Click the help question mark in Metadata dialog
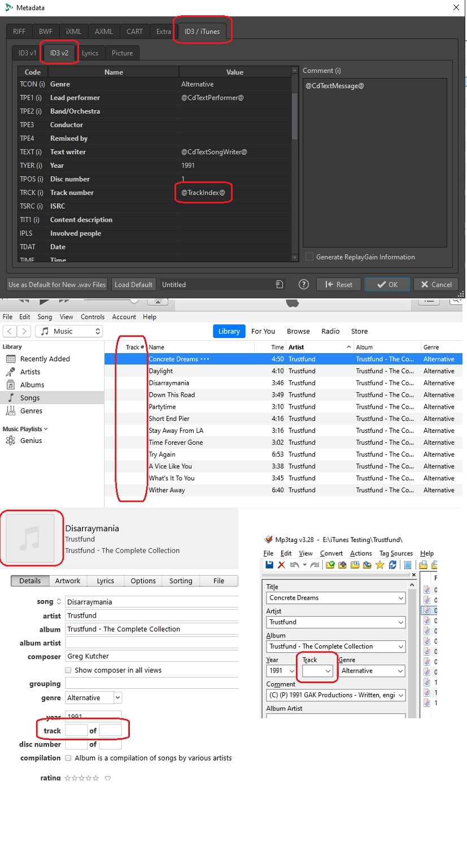This screenshot has height=868, width=467. 304,284
